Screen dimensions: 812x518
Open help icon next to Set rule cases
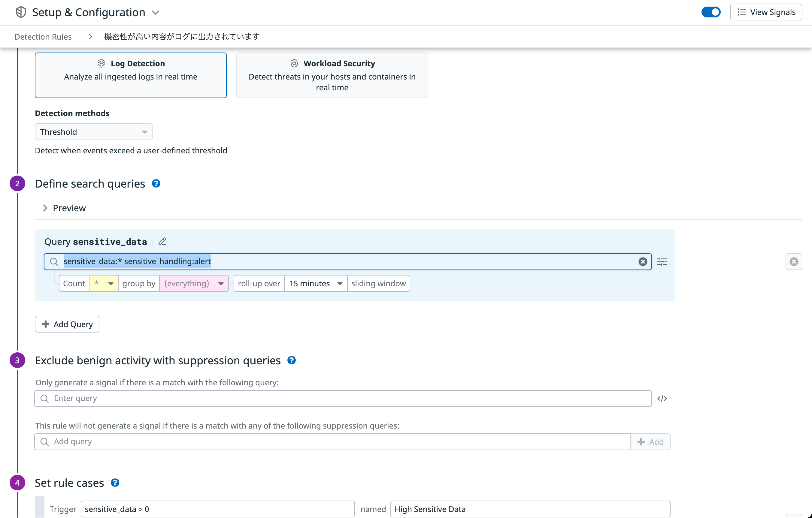[115, 483]
